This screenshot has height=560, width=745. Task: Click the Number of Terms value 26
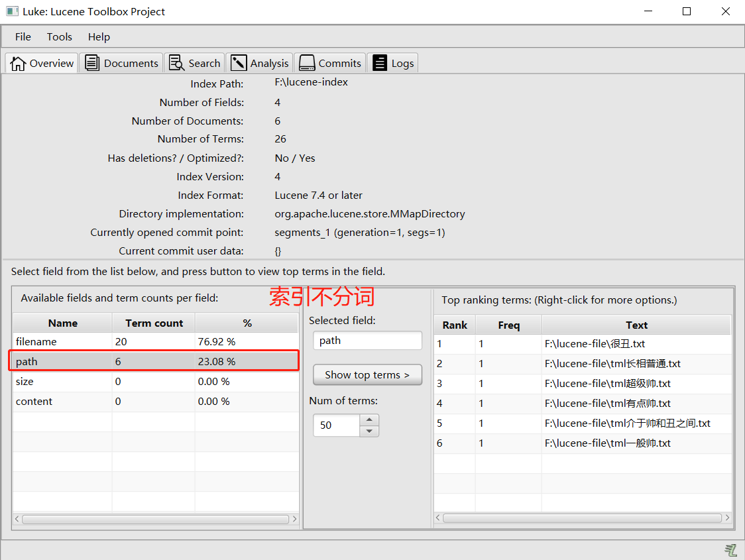click(280, 139)
